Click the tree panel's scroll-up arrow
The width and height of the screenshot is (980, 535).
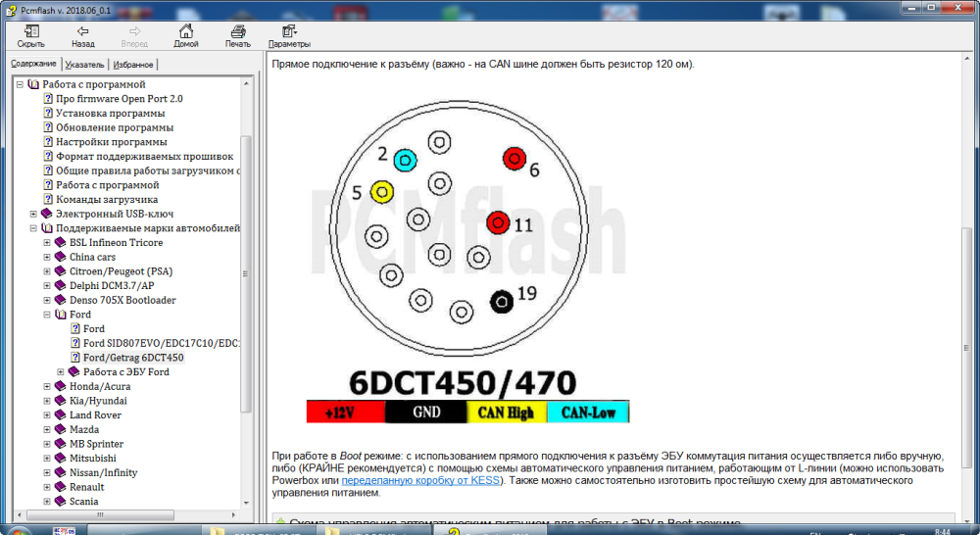(x=246, y=83)
